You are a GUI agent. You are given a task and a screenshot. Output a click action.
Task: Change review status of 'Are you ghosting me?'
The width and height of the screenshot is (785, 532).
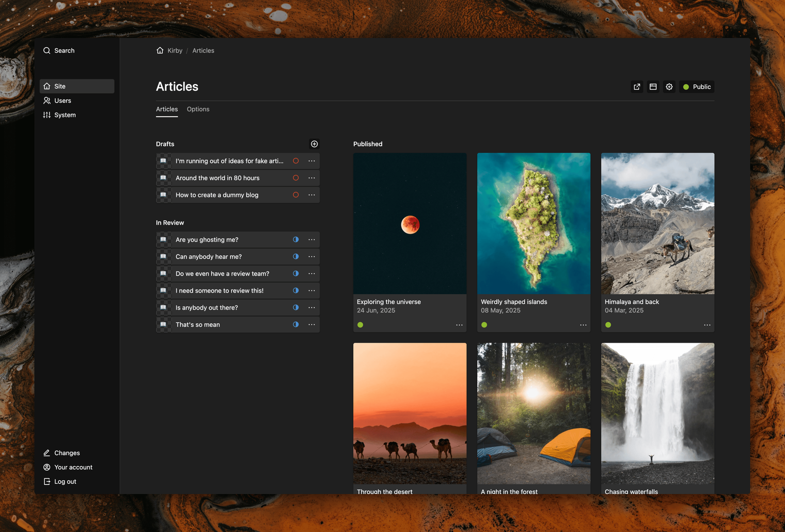click(296, 239)
